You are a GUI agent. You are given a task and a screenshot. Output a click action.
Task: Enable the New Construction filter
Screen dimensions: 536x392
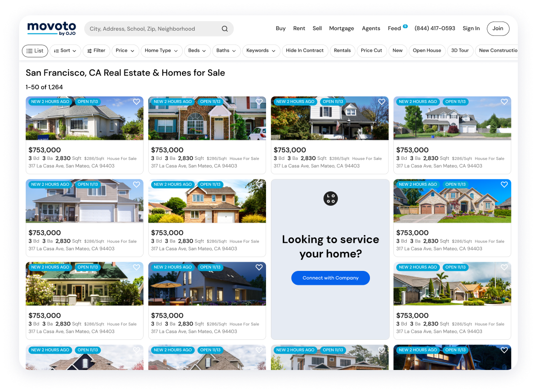click(496, 51)
